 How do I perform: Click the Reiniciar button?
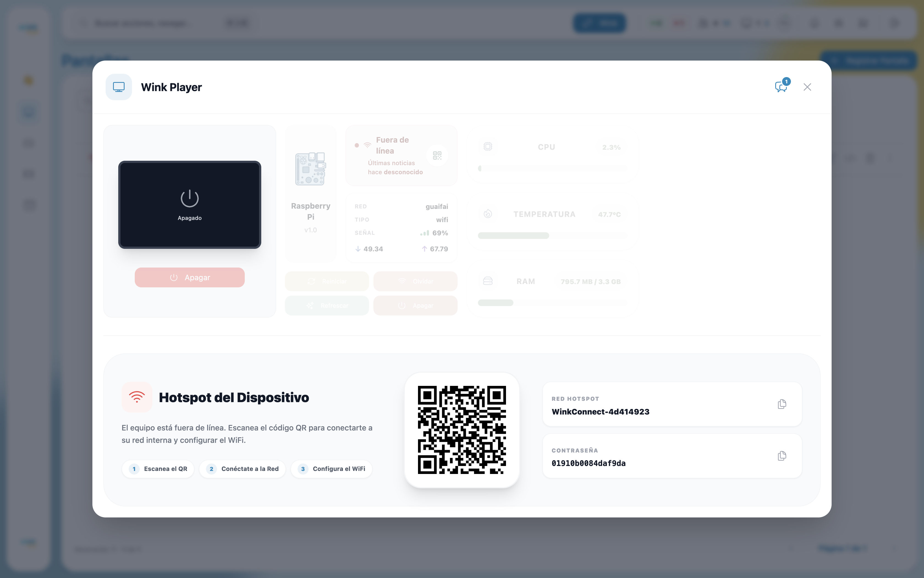pyautogui.click(x=327, y=281)
